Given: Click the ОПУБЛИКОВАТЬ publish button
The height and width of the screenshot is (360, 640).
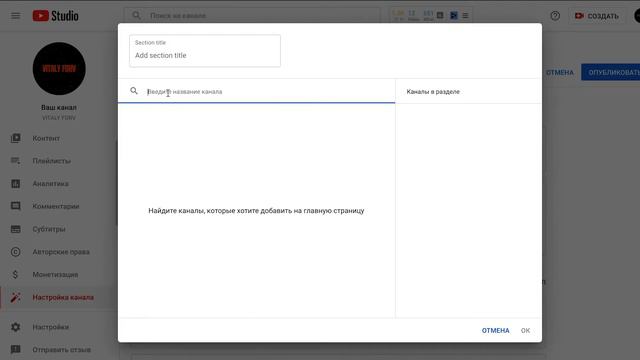Looking at the screenshot, I should pyautogui.click(x=611, y=72).
